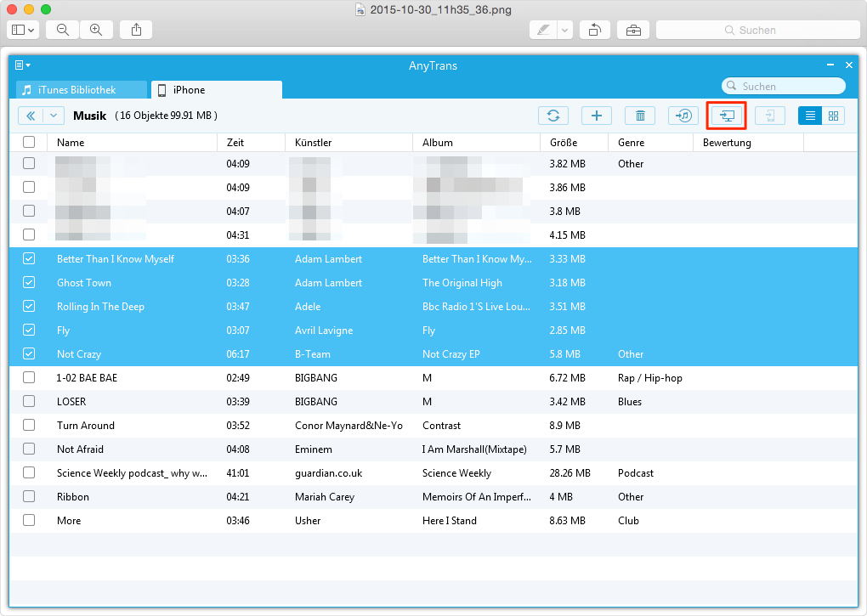Export selected songs to computer
The width and height of the screenshot is (867, 616).
727,116
